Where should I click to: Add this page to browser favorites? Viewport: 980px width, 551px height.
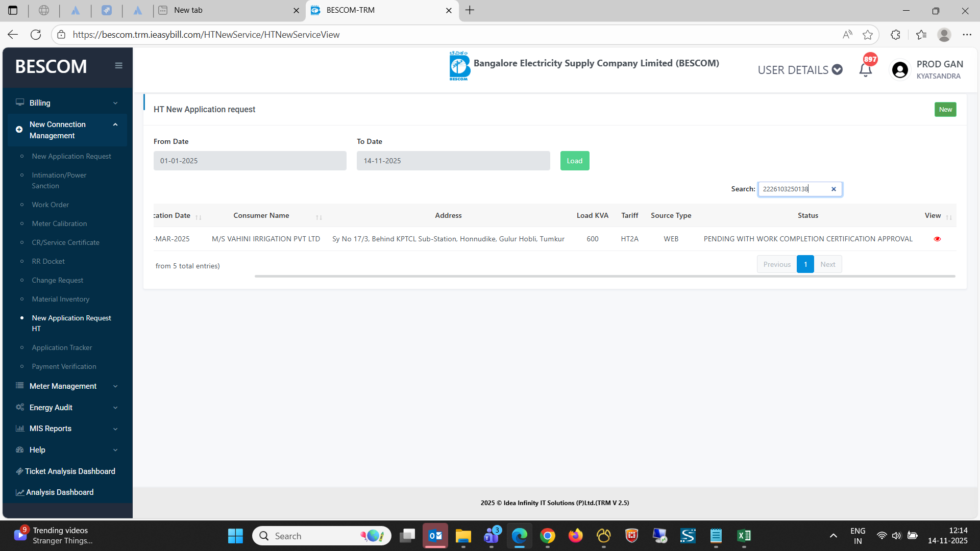pyautogui.click(x=867, y=35)
